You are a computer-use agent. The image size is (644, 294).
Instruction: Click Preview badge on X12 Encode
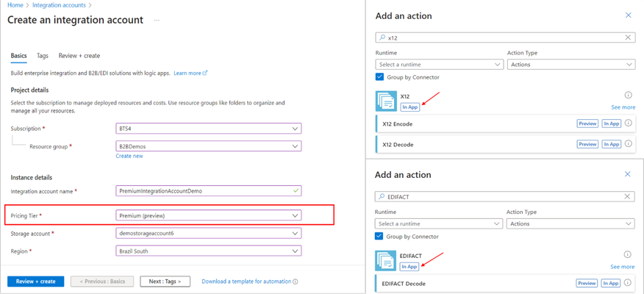pyautogui.click(x=587, y=123)
